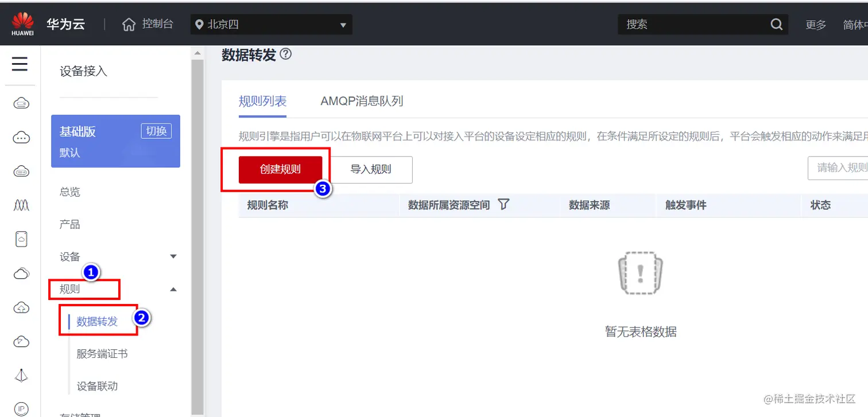
Task: Click the 华为云 brand text
Action: point(66,24)
